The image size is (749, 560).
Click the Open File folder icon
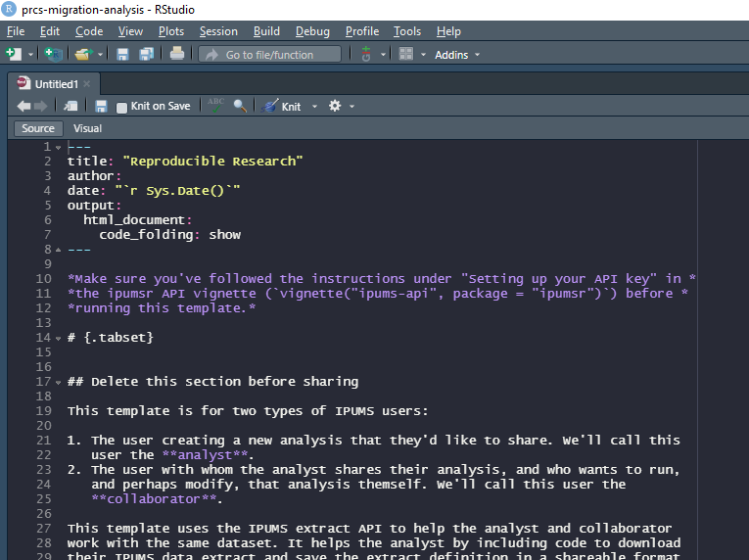[x=83, y=55]
